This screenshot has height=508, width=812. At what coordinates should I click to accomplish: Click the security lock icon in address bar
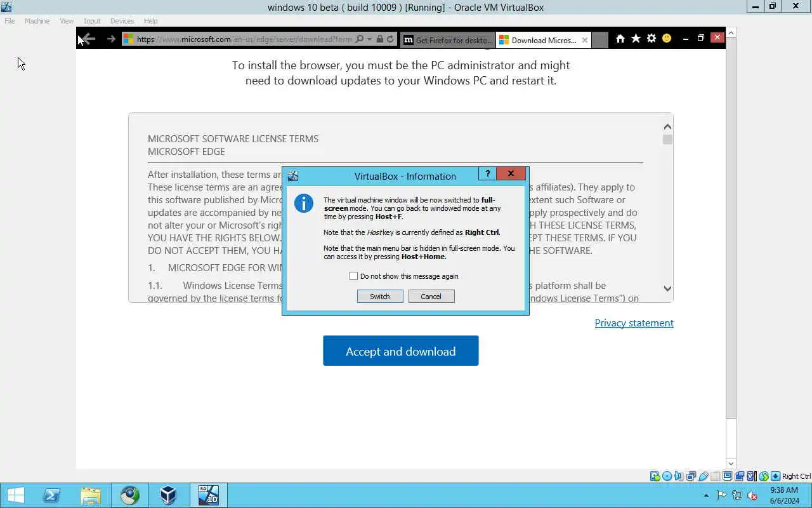pos(379,39)
